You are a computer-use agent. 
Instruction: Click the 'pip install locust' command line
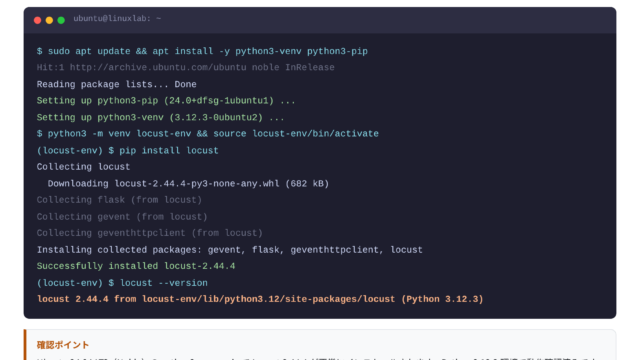click(x=127, y=151)
